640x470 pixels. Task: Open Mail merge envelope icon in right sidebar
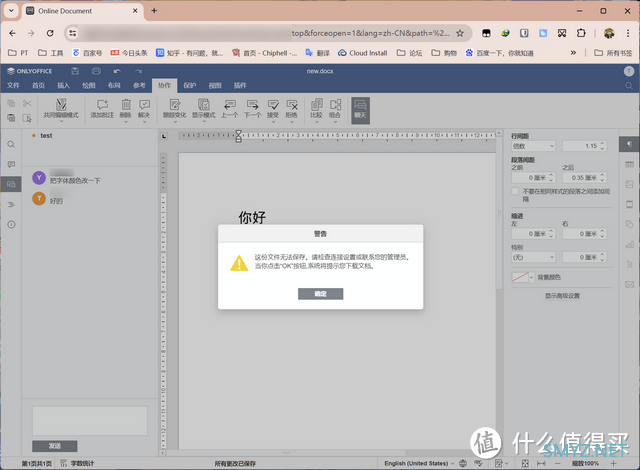point(629,284)
